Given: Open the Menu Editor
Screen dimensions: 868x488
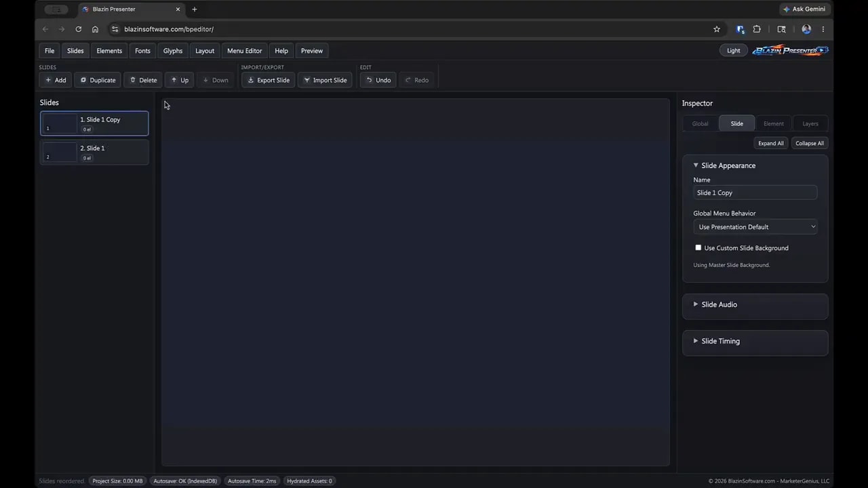Looking at the screenshot, I should coord(244,51).
